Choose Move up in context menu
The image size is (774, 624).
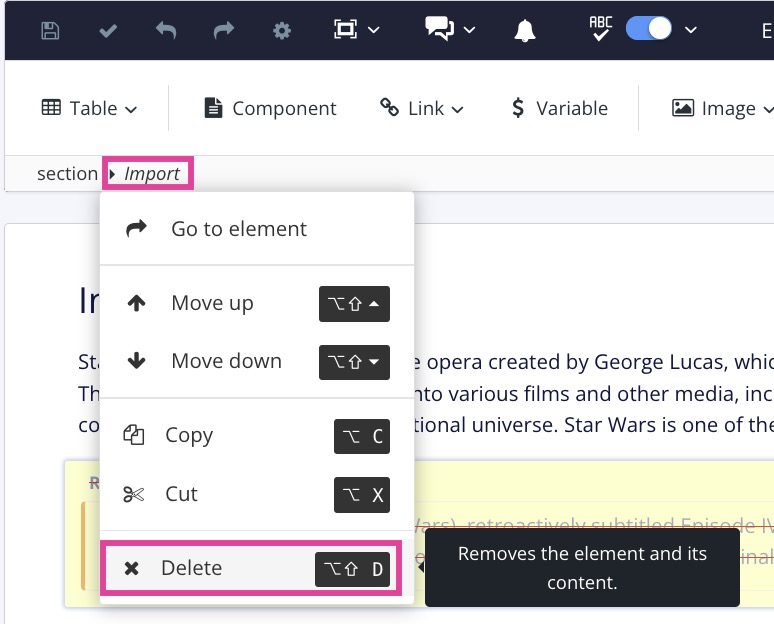click(212, 303)
